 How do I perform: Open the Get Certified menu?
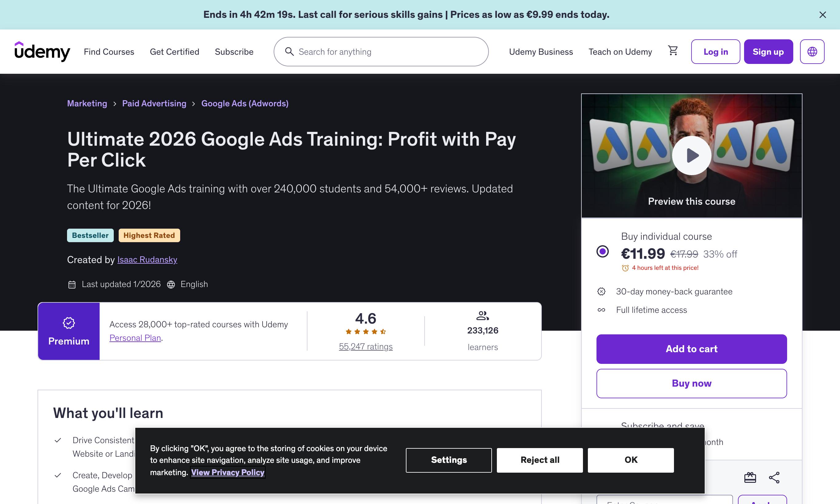click(175, 52)
